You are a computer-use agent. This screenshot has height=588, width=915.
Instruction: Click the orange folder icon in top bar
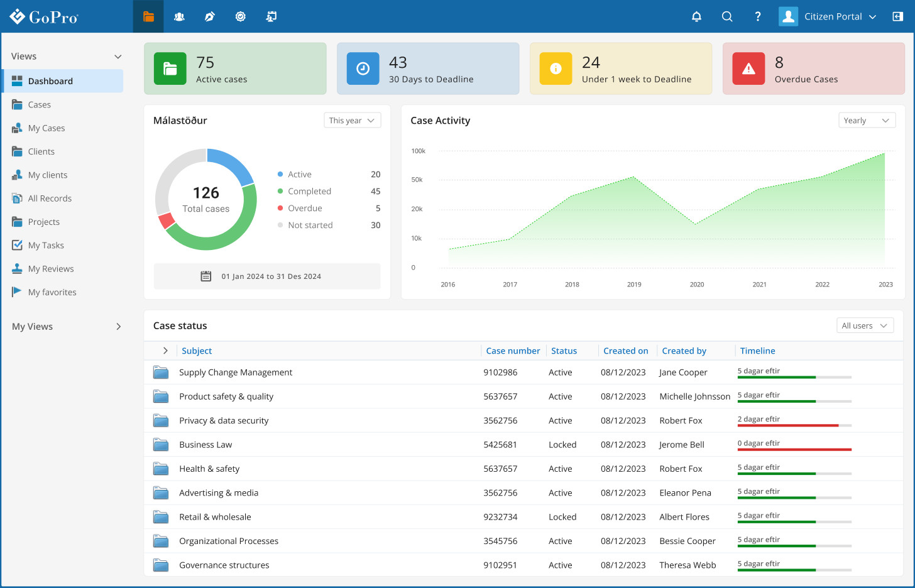coord(148,16)
